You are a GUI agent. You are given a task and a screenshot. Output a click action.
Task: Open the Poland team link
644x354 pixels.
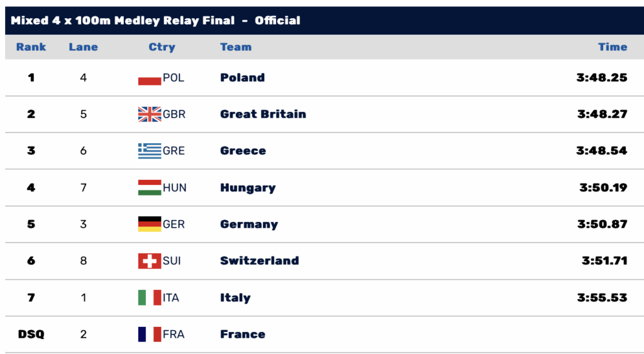242,78
